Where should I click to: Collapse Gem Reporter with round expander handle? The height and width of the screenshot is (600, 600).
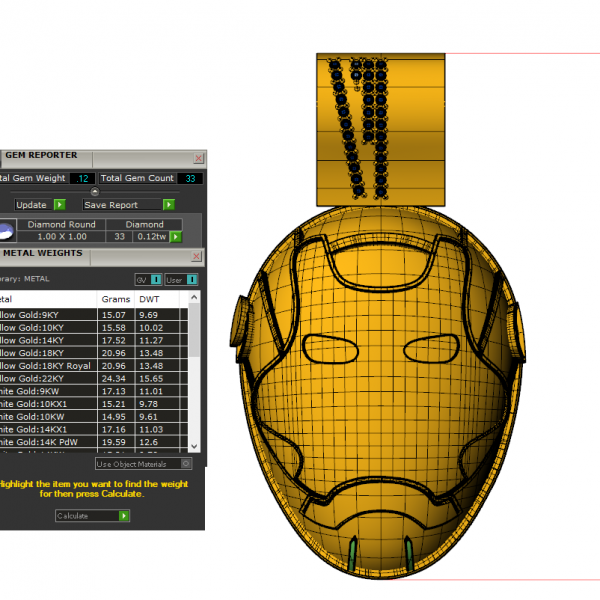pos(95,191)
